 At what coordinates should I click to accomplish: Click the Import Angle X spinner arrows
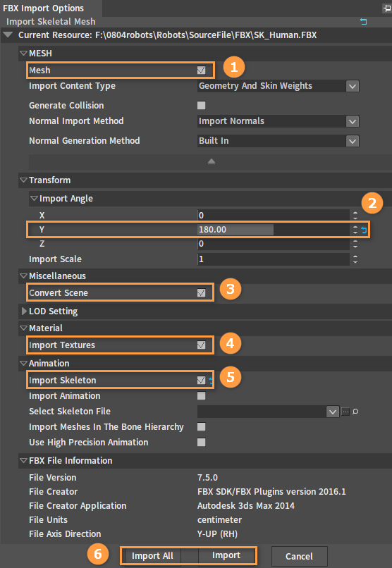(x=355, y=216)
